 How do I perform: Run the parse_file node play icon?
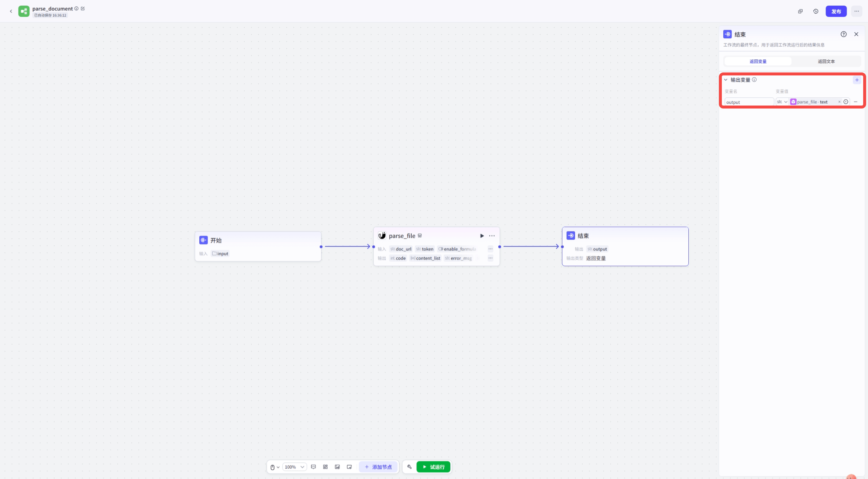pos(482,236)
